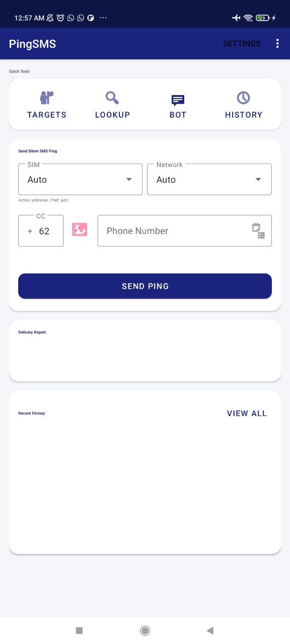Open the Bot chat icon
Viewport: 290px width, 644px height.
[178, 100]
